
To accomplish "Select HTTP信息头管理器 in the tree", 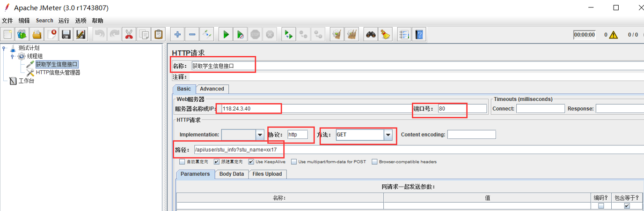I will (58, 72).
